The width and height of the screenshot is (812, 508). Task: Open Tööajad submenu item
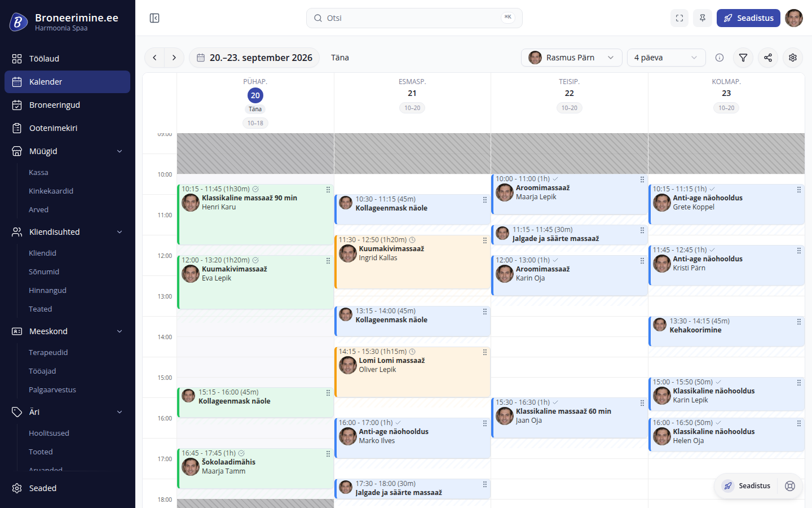[x=42, y=371]
